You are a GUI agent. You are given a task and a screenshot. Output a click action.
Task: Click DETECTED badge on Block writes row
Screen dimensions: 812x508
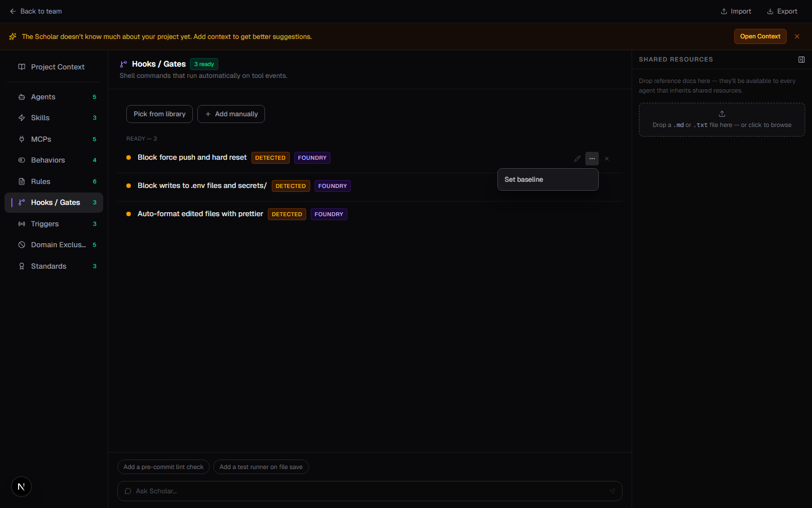pyautogui.click(x=291, y=186)
